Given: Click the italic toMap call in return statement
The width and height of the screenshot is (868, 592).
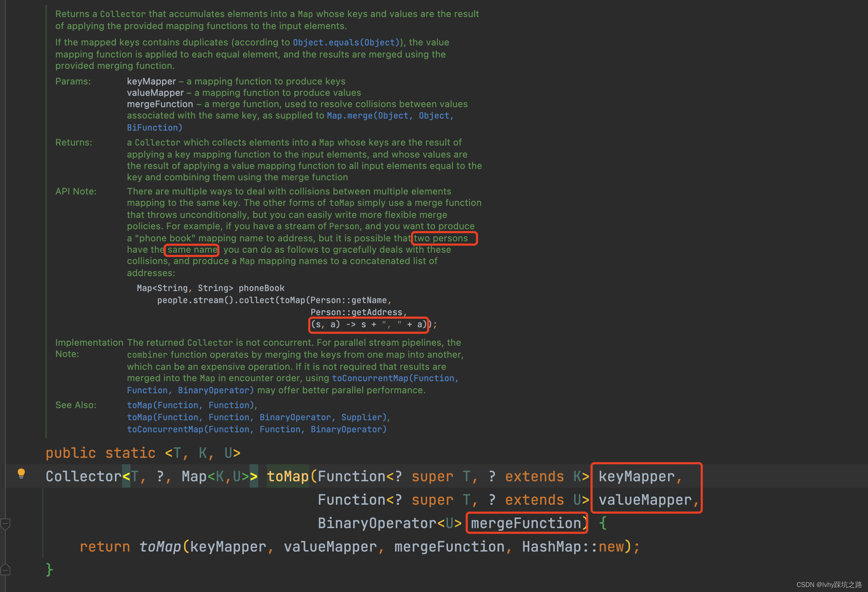Looking at the screenshot, I should tap(160, 547).
